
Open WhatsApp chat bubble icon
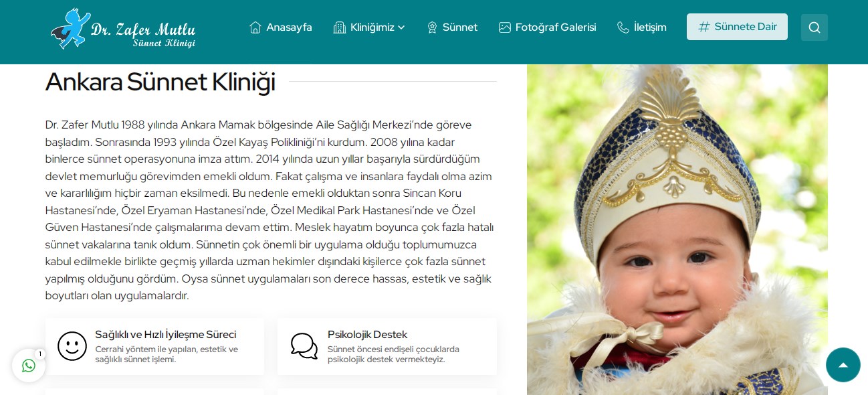click(x=29, y=366)
